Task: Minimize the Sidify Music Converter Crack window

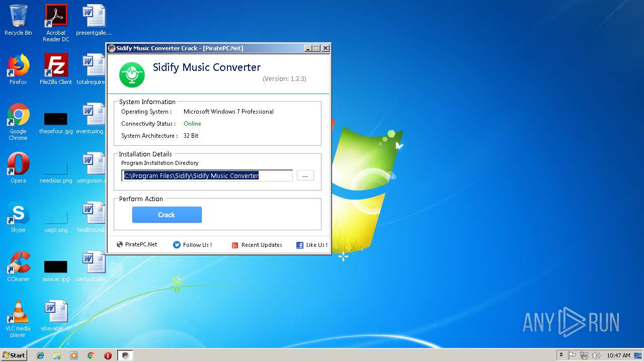Action: 308,48
